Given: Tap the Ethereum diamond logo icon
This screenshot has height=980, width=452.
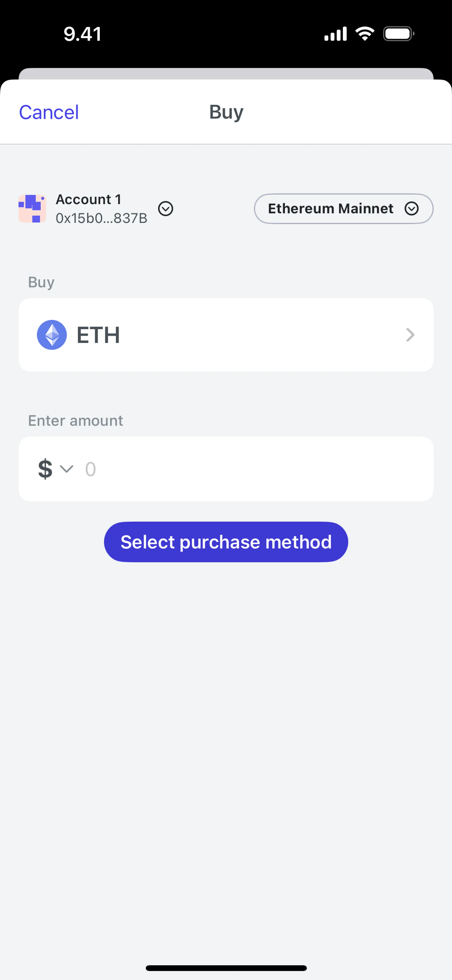Looking at the screenshot, I should (52, 335).
